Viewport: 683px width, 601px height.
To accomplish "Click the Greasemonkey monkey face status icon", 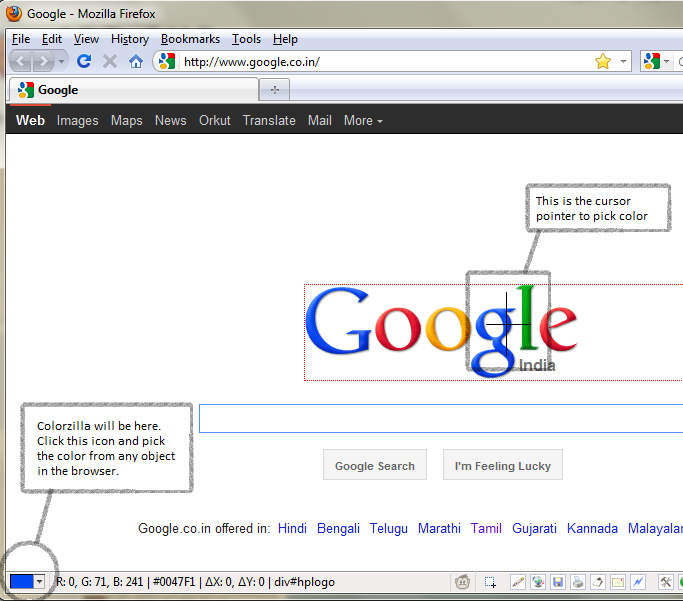I will click(x=462, y=582).
